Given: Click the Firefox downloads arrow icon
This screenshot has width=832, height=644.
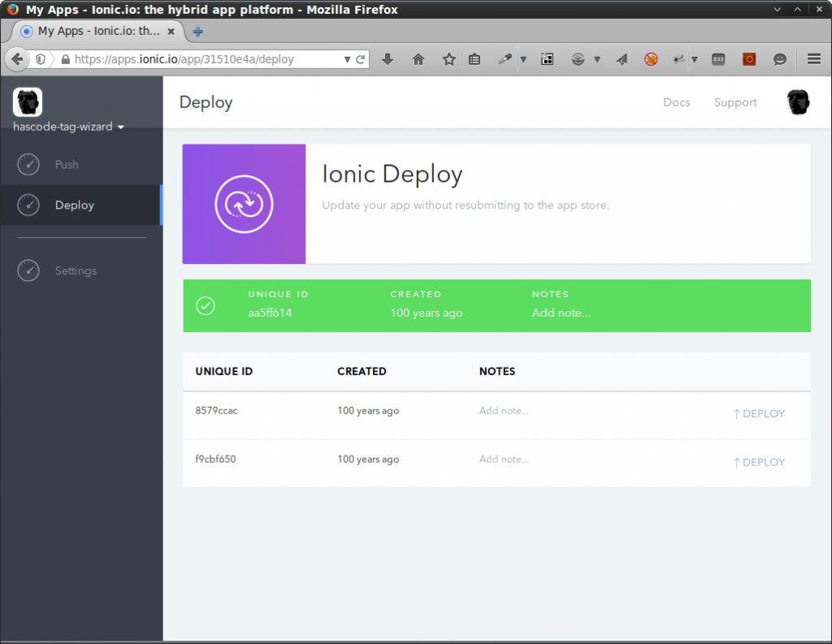Looking at the screenshot, I should point(388,58).
